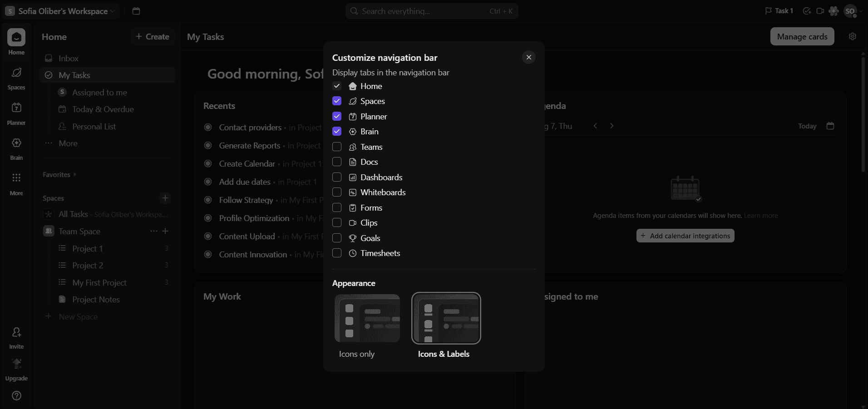This screenshot has height=409, width=868.
Task: Uncheck the Brain tab checkbox
Action: [x=337, y=132]
